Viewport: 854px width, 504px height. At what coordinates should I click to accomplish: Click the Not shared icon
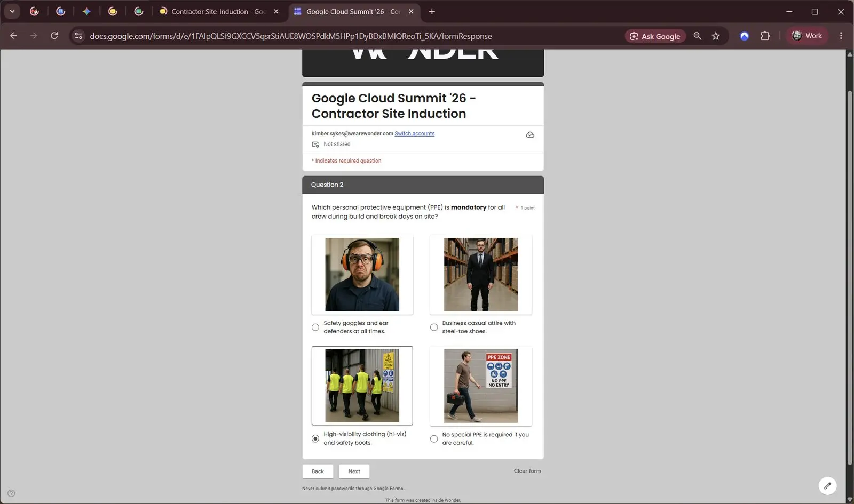coord(315,145)
